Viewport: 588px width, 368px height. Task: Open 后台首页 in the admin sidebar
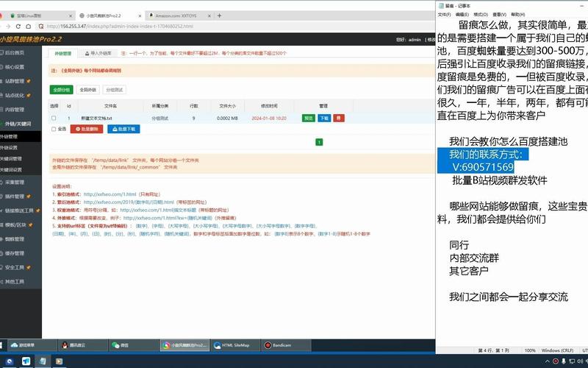tap(14, 52)
